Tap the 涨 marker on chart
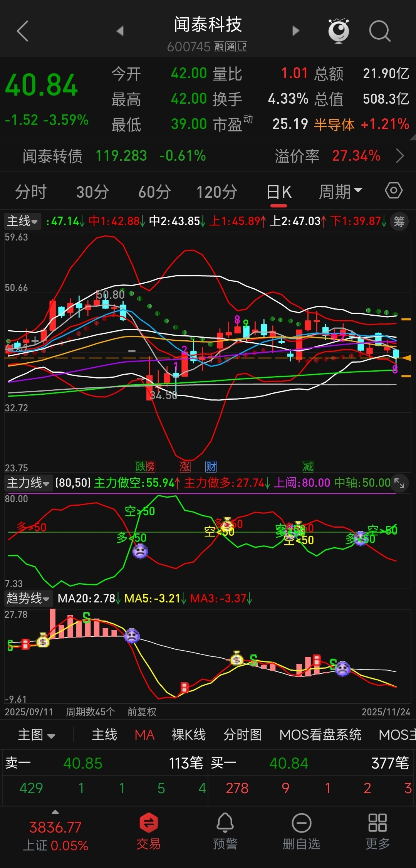416x868 pixels. click(x=185, y=466)
